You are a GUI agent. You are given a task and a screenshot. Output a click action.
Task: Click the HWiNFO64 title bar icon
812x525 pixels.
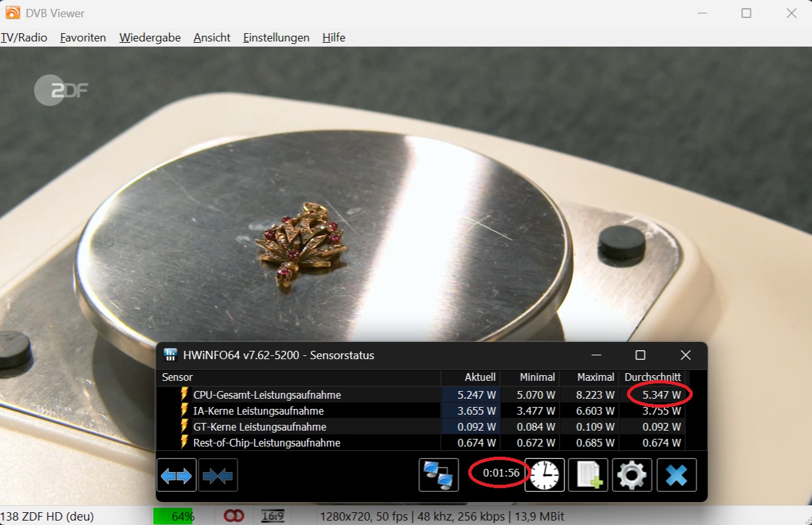click(170, 355)
